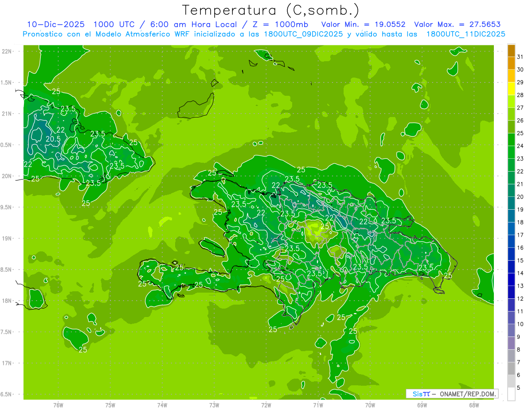Viewport: 532px width, 411px height.
Task: Click the 76W longitude axis label
Action: pyautogui.click(x=58, y=405)
